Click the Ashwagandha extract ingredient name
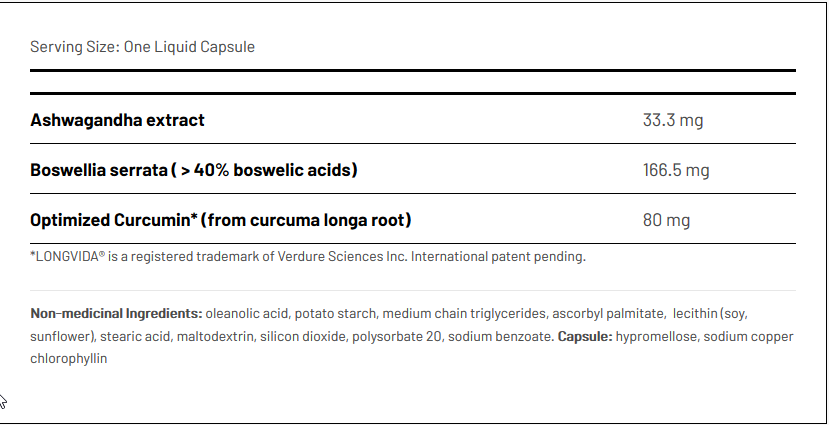 tap(118, 120)
